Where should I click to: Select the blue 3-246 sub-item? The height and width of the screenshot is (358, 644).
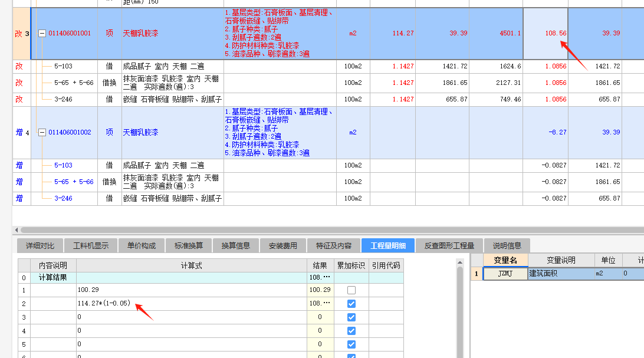(63, 198)
